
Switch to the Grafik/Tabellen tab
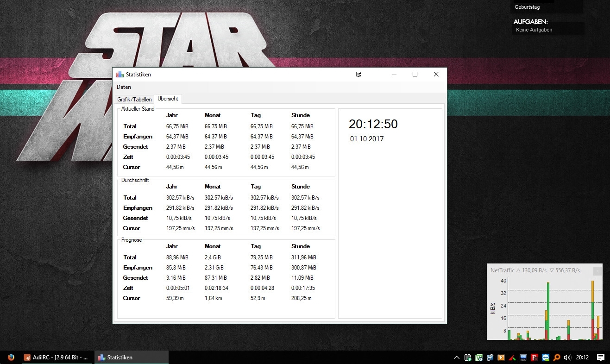(134, 99)
